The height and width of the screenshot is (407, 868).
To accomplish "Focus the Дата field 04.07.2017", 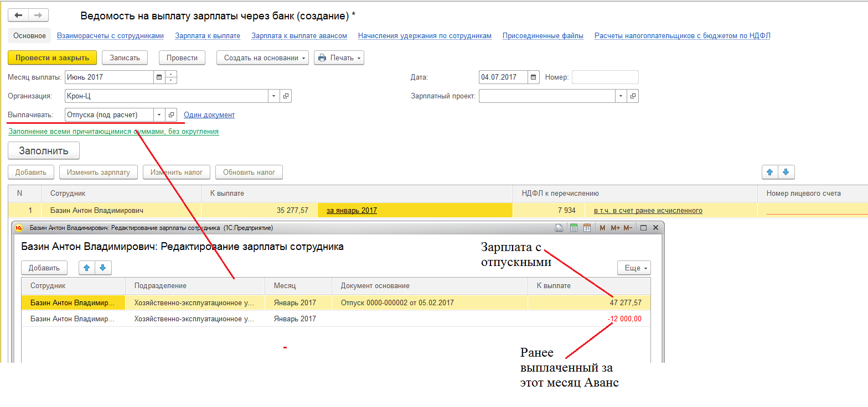I will tap(504, 77).
